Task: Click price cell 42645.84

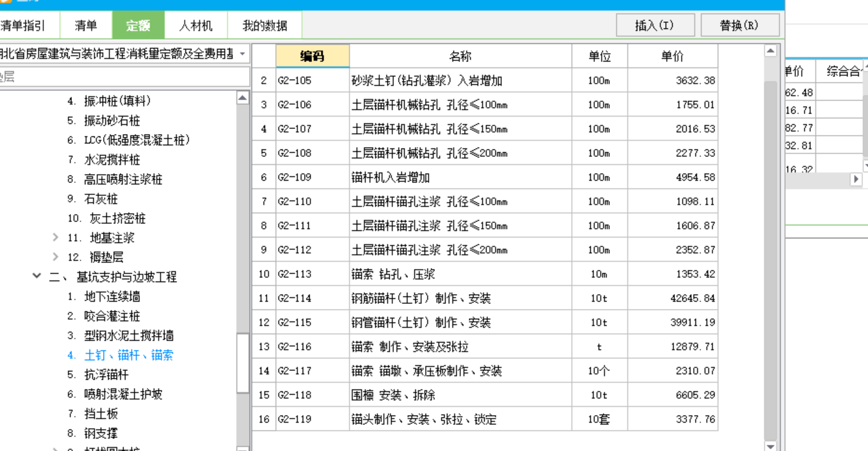Action: 673,298
